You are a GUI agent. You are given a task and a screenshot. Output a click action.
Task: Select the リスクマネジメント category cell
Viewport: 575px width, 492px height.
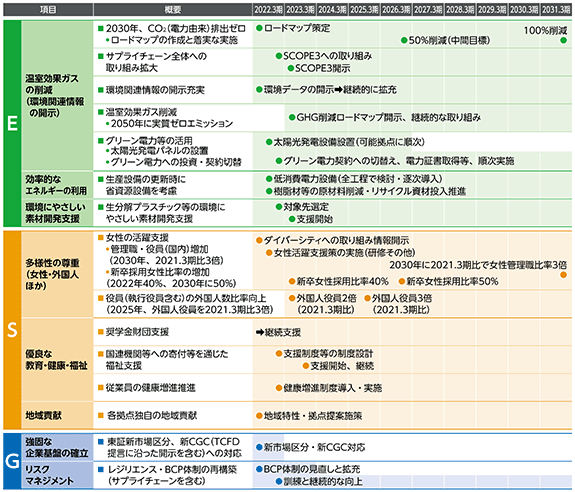pos(57,475)
